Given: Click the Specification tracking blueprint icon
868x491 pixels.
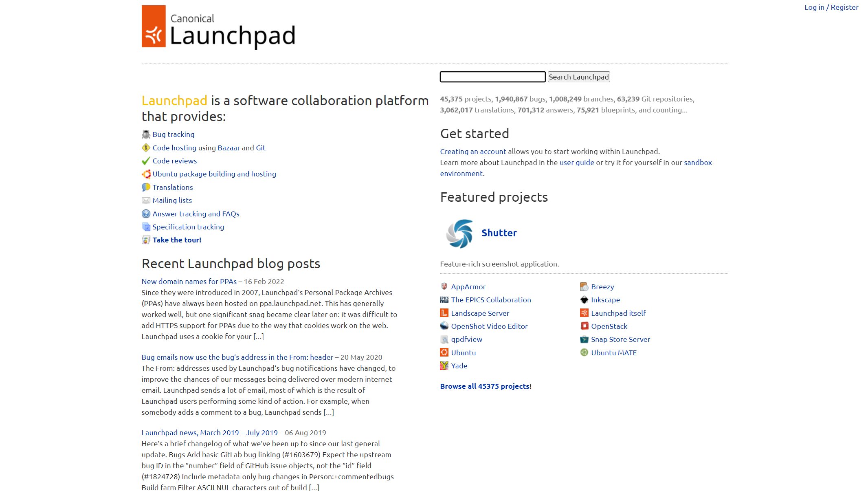Looking at the screenshot, I should tap(146, 227).
